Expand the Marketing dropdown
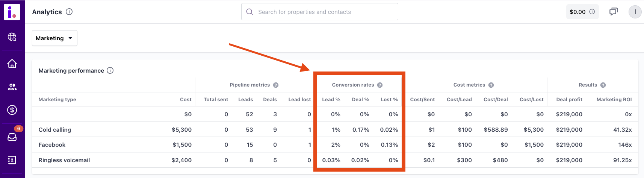Viewport: 644px width, 178px height. [x=54, y=38]
